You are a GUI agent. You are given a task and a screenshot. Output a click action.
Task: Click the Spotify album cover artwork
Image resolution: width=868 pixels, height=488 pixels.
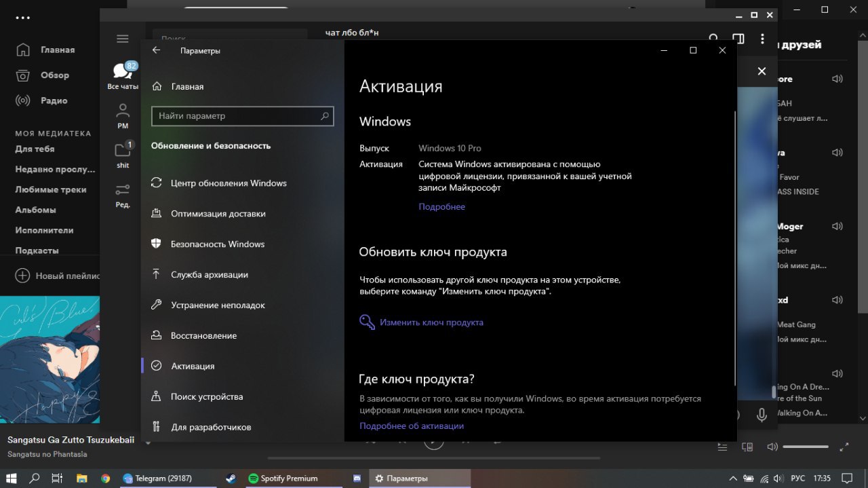click(x=50, y=360)
